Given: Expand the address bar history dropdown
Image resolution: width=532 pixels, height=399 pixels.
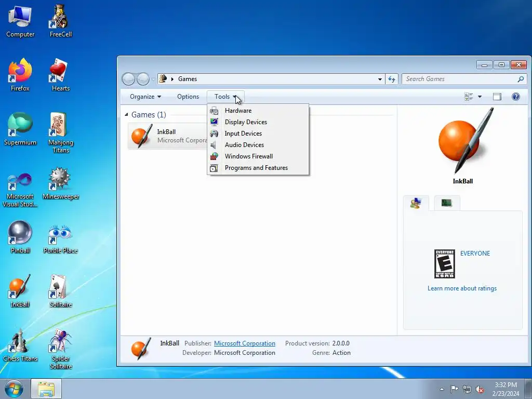Looking at the screenshot, I should (380, 79).
